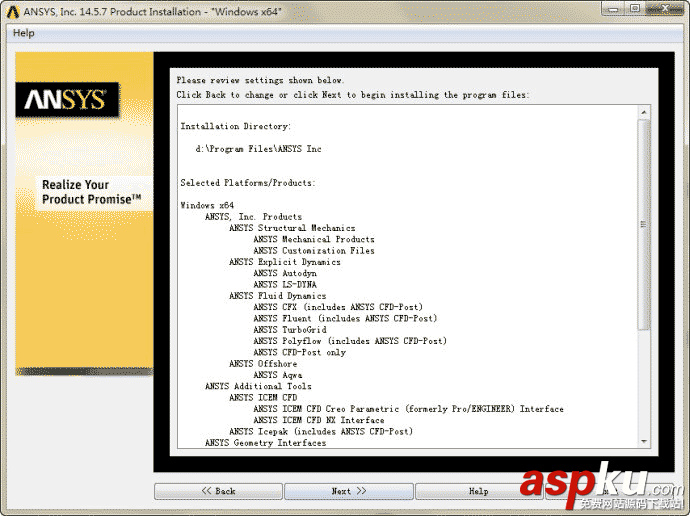The image size is (690, 516).
Task: Select 'ANSYS Autodyn' line
Action: pyautogui.click(x=285, y=273)
